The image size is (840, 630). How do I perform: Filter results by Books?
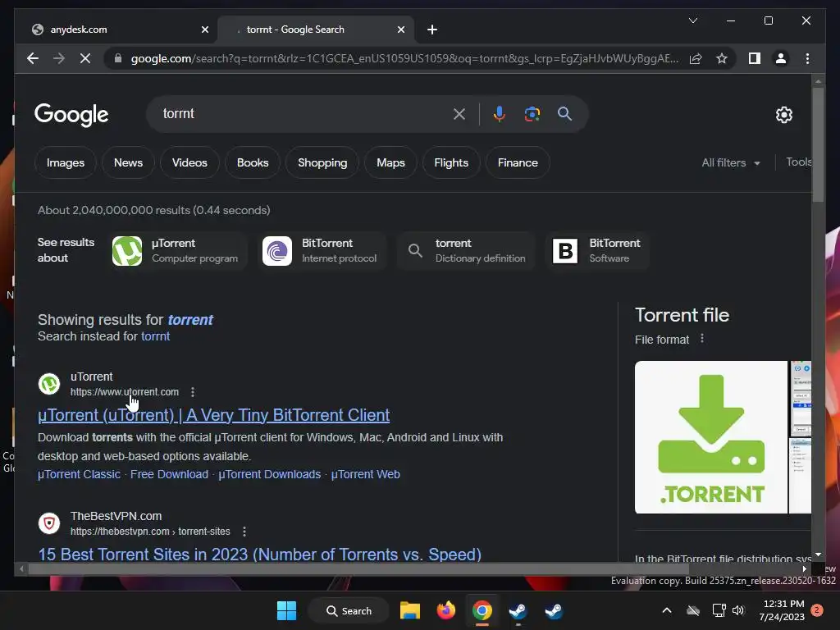click(x=253, y=162)
